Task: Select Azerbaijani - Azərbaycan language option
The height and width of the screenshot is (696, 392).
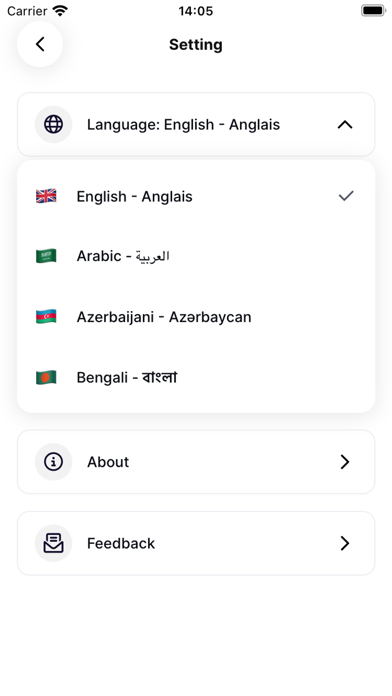Action: (x=196, y=317)
